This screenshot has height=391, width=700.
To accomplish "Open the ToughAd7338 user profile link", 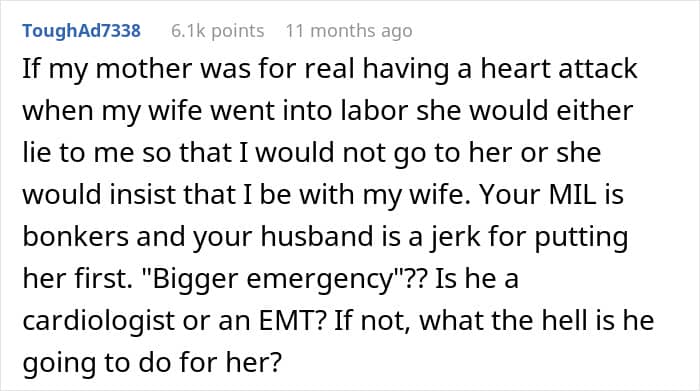I will pos(81,31).
